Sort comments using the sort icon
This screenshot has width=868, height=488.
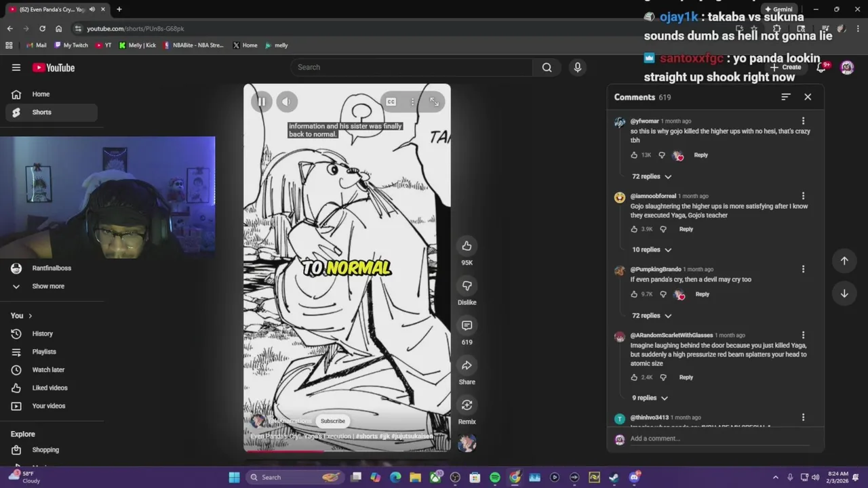pos(785,97)
